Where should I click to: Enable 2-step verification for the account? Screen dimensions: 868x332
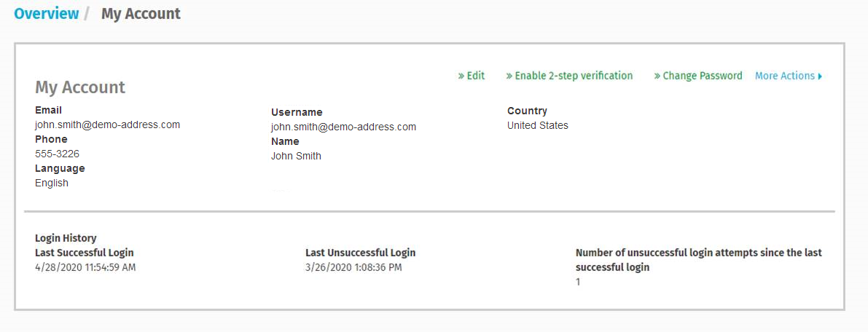[x=574, y=76]
